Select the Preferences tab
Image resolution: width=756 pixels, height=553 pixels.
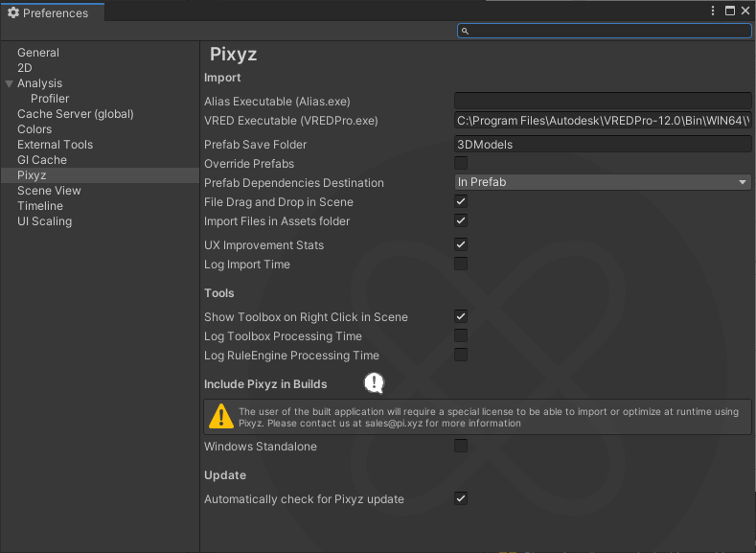click(52, 12)
